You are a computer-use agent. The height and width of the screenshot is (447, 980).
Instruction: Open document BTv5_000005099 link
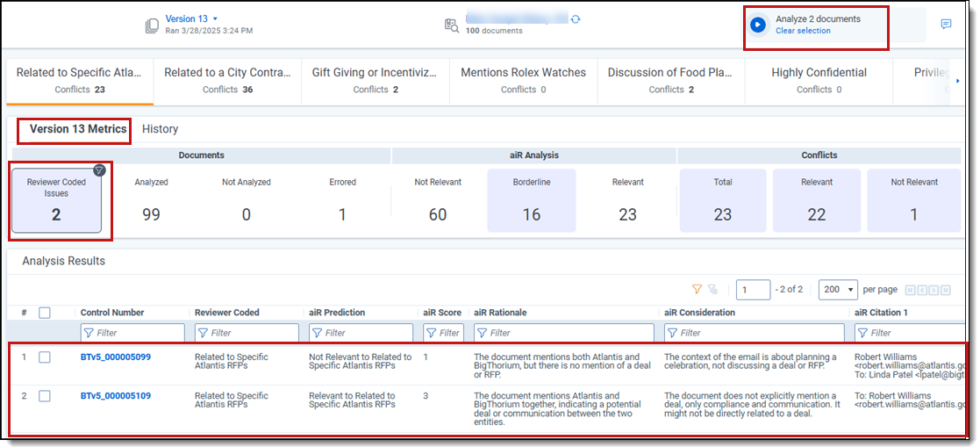point(116,357)
